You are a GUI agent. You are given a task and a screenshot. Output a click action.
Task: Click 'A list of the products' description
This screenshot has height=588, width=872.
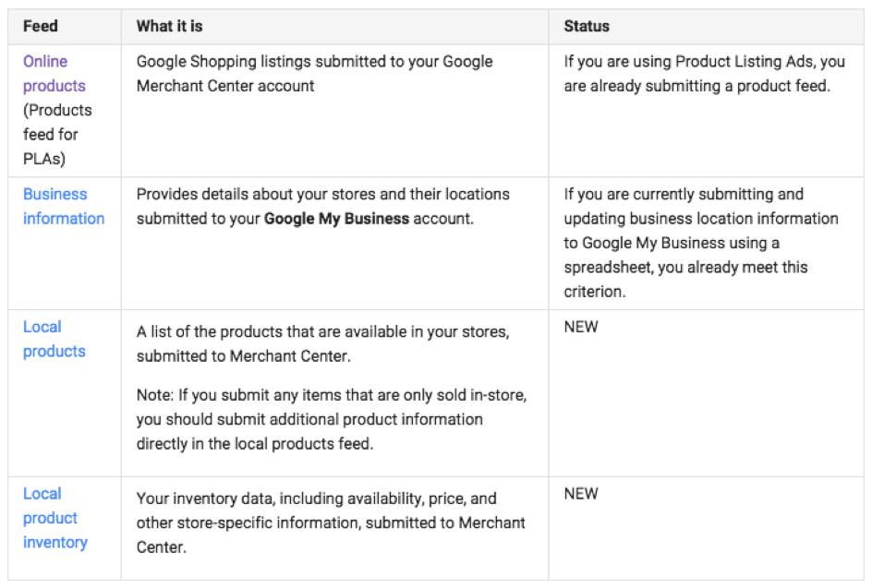click(322, 343)
